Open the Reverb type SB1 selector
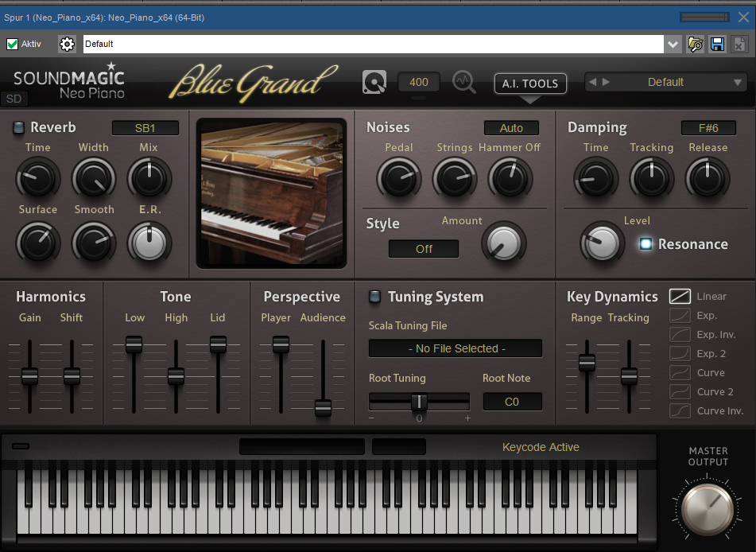 pyautogui.click(x=145, y=128)
